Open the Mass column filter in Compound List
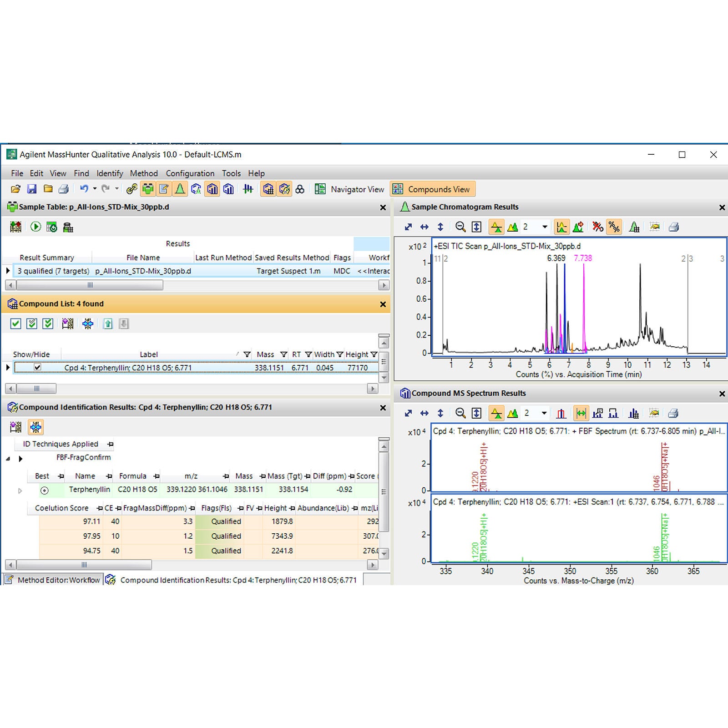Viewport: 728px width, 728px height. click(283, 354)
